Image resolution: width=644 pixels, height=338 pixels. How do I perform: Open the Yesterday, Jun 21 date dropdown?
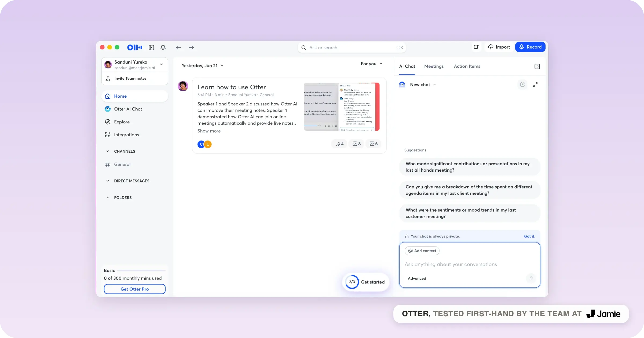tap(202, 66)
